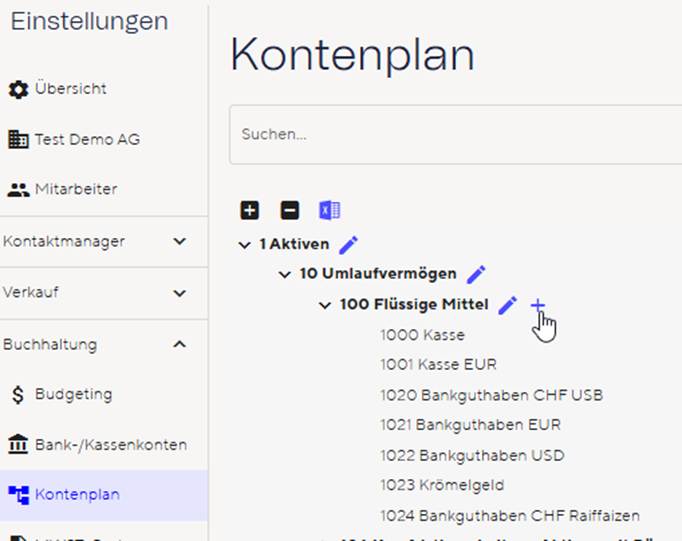The image size is (682, 541).
Task: Export account plan via Excel icon
Action: click(329, 211)
